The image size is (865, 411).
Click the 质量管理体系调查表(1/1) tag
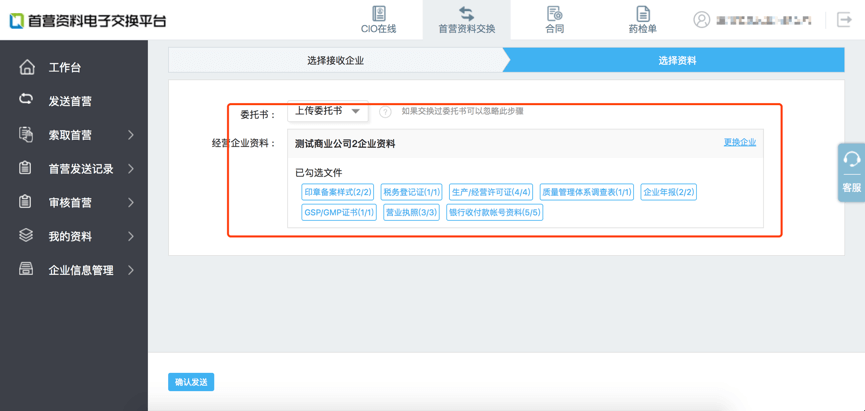pyautogui.click(x=586, y=193)
